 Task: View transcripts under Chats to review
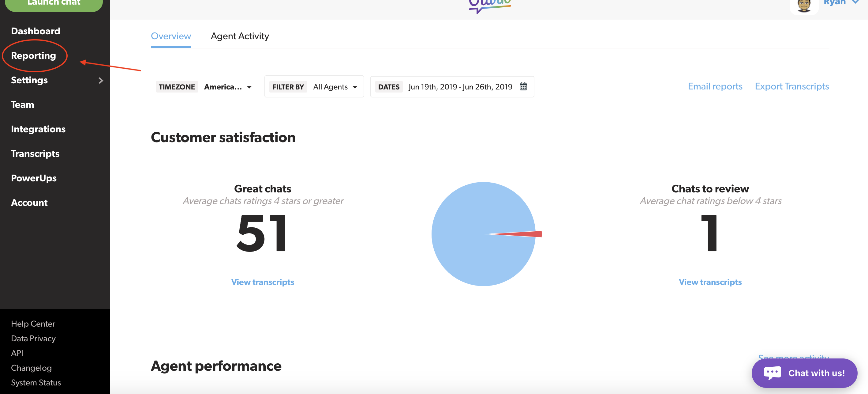[x=710, y=282]
